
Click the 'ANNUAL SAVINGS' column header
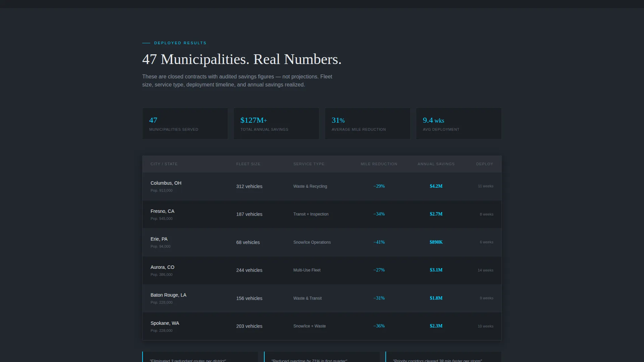click(x=436, y=164)
